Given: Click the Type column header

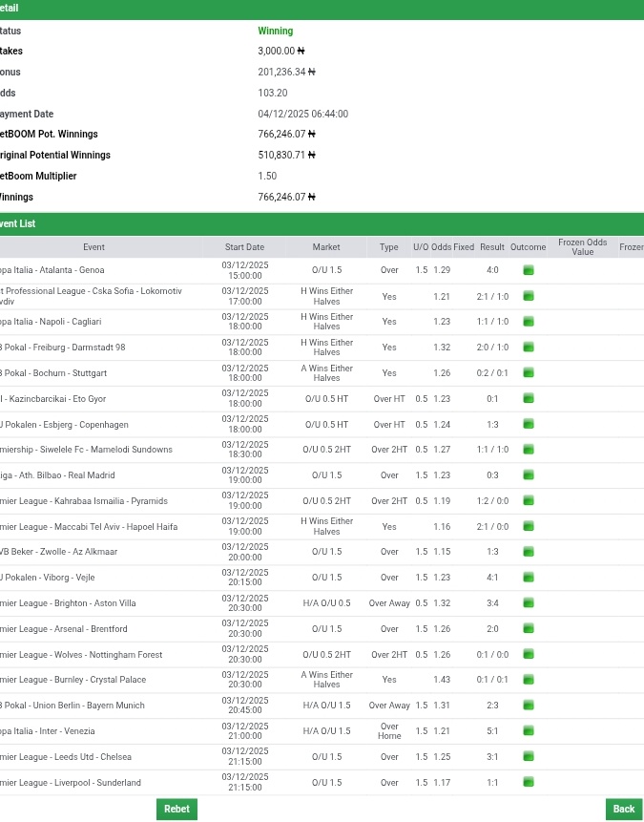Looking at the screenshot, I should click(389, 247).
